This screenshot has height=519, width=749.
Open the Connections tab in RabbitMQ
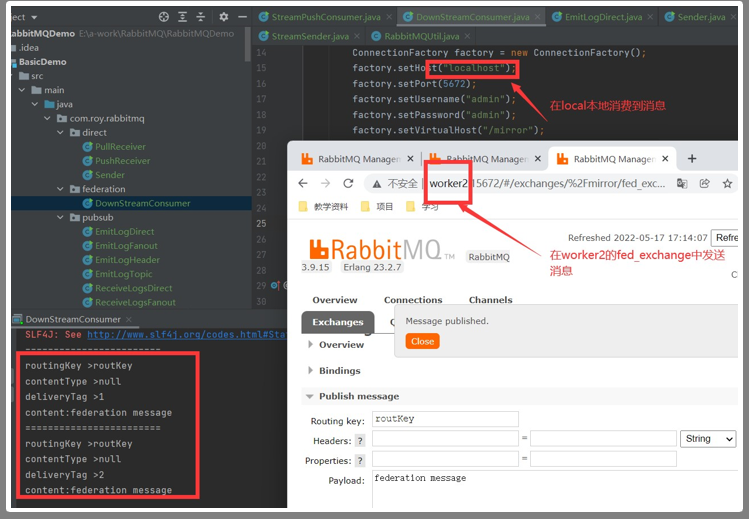coord(413,300)
